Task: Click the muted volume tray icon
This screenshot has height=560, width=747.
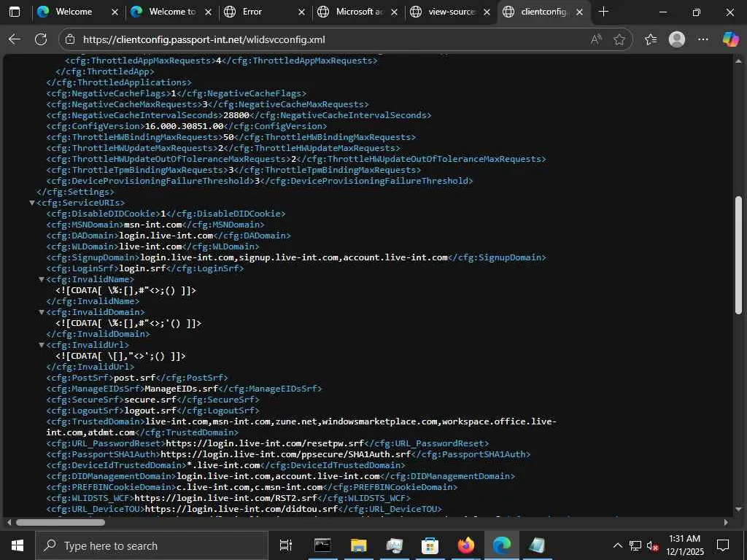Action: tap(653, 545)
